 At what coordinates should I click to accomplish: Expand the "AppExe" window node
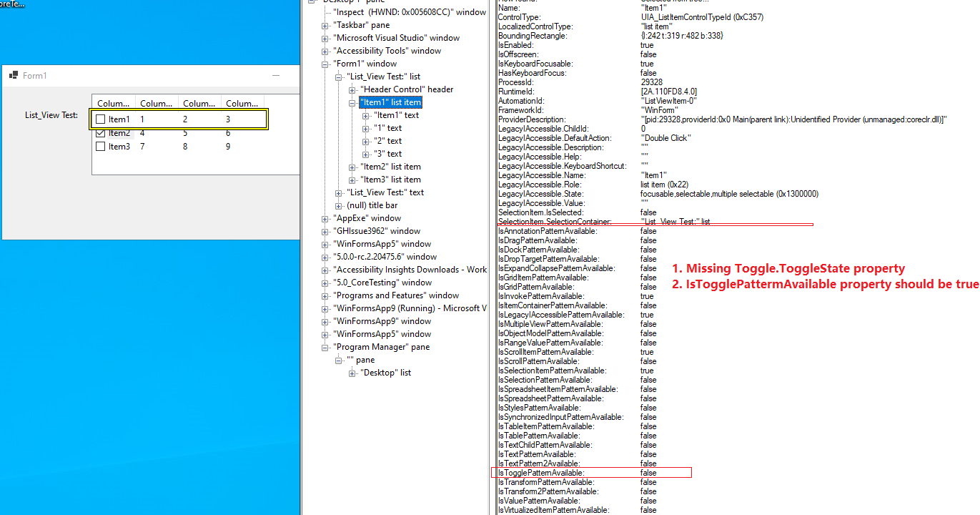(325, 217)
